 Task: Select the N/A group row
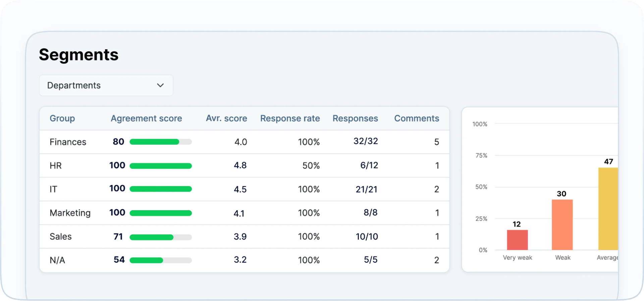[244, 260]
